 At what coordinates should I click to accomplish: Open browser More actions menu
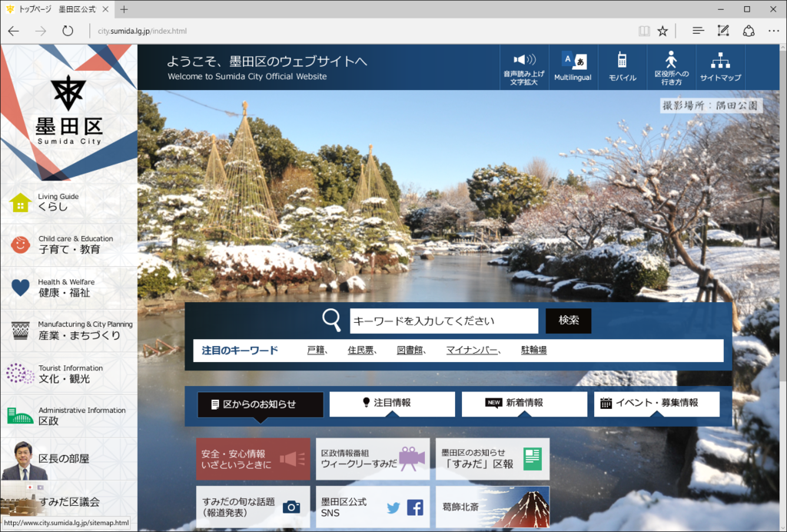[x=773, y=31]
